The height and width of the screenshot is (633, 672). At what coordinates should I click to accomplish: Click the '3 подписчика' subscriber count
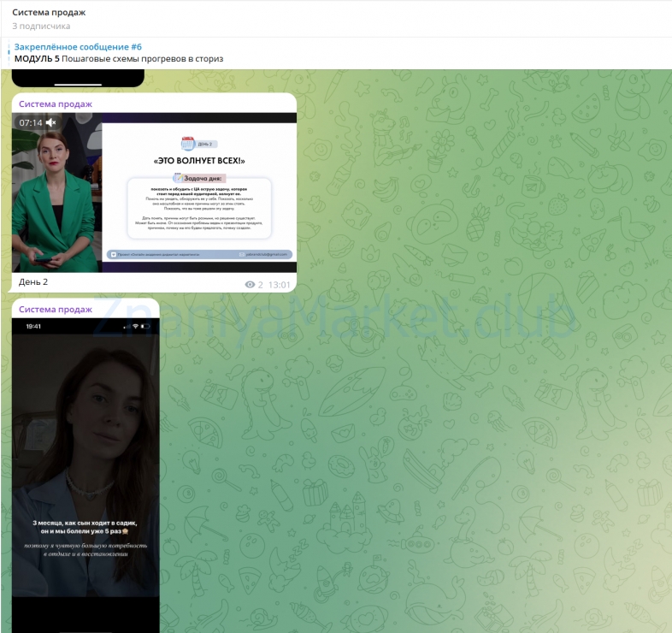[x=41, y=26]
